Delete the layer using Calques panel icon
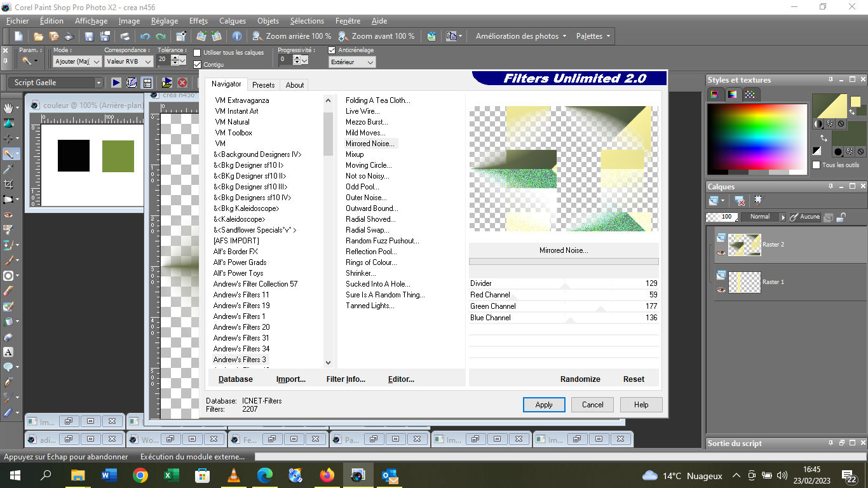Viewport: 868px width, 488px height. (x=740, y=200)
